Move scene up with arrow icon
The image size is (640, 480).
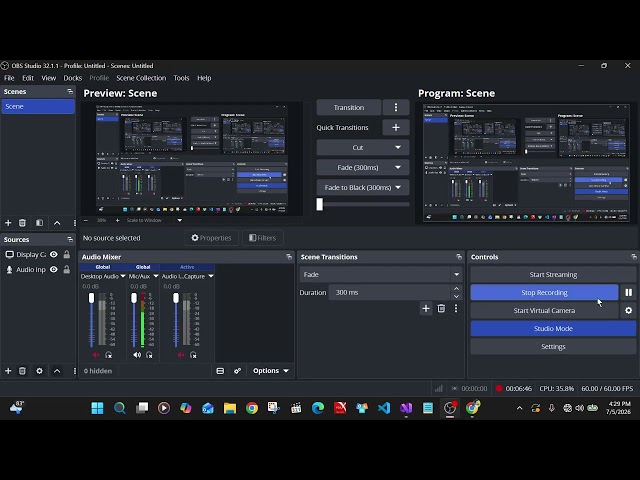pyautogui.click(x=57, y=223)
